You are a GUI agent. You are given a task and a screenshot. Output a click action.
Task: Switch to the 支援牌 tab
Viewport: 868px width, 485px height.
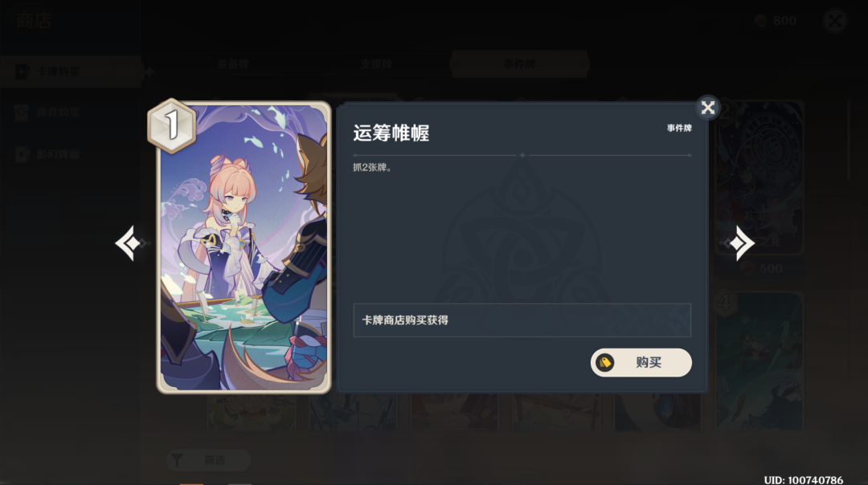tap(376, 64)
